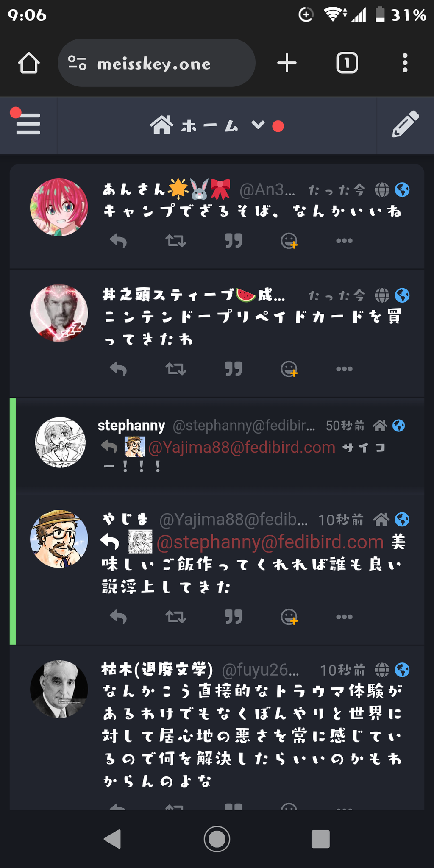Add reaction to あんさん's note

(x=289, y=241)
